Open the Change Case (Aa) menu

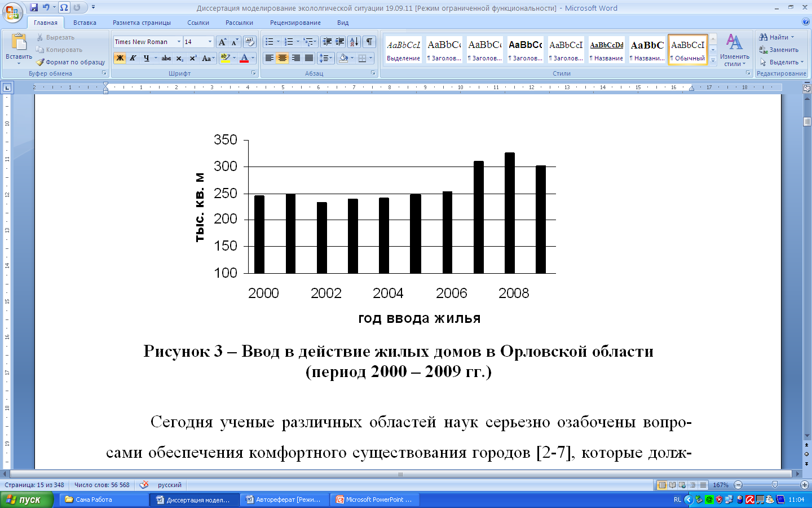[208, 58]
